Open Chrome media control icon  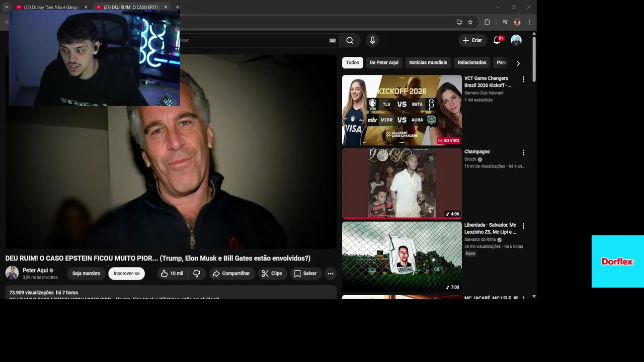tap(505, 22)
